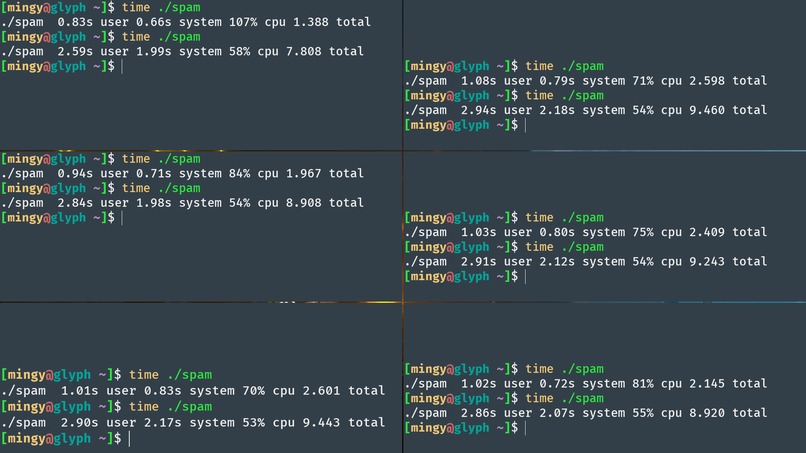Click the output line ending 8.908 total
806x453 pixels.
[182, 203]
